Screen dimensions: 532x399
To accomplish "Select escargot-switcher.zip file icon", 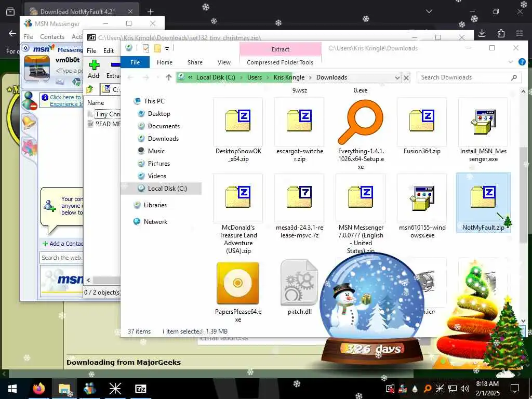I will [299, 122].
